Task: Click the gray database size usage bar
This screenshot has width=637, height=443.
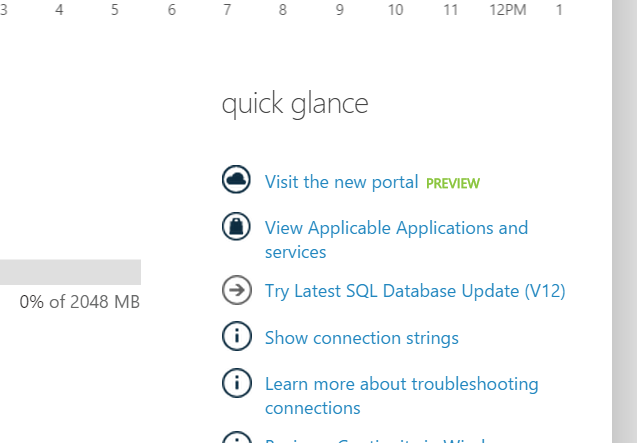Action: pos(70,272)
